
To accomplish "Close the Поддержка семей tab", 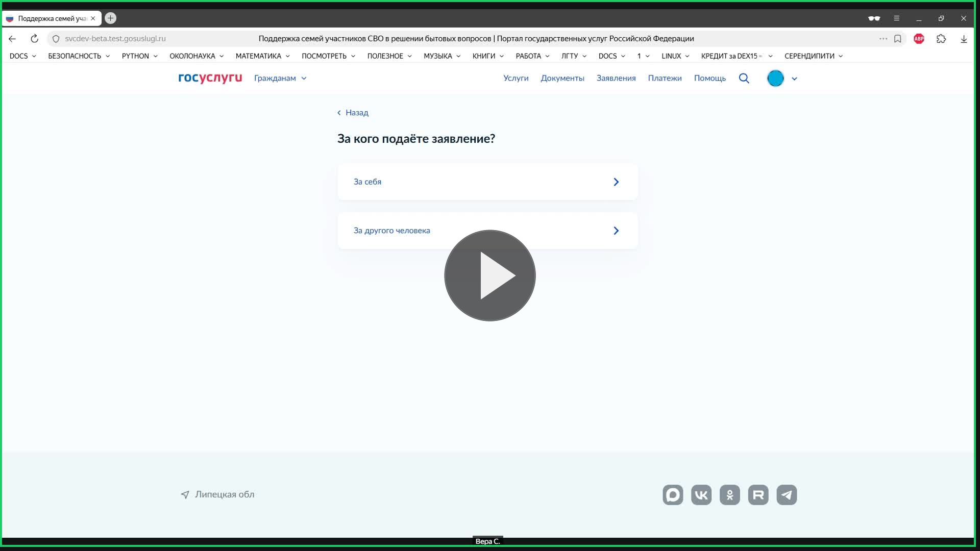I will pos(93,18).
